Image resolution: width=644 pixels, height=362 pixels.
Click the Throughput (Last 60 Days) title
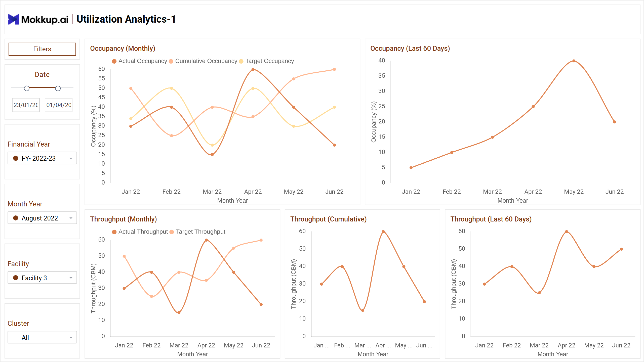pos(491,219)
